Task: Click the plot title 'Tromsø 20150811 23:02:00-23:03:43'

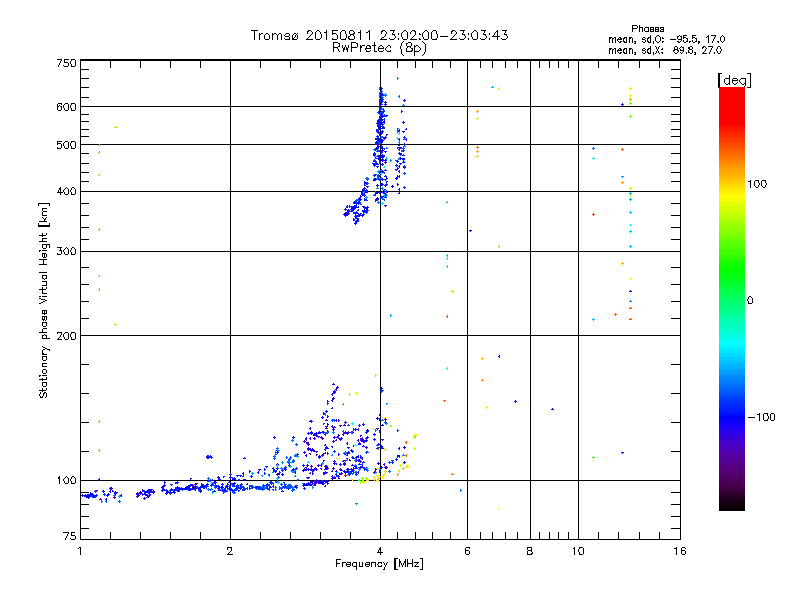Action: click(x=379, y=35)
